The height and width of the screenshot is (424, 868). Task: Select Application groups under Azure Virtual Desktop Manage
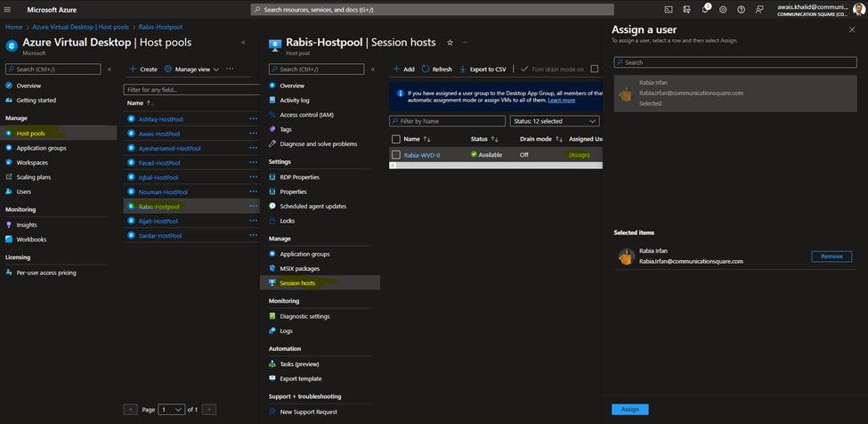pyautogui.click(x=42, y=149)
